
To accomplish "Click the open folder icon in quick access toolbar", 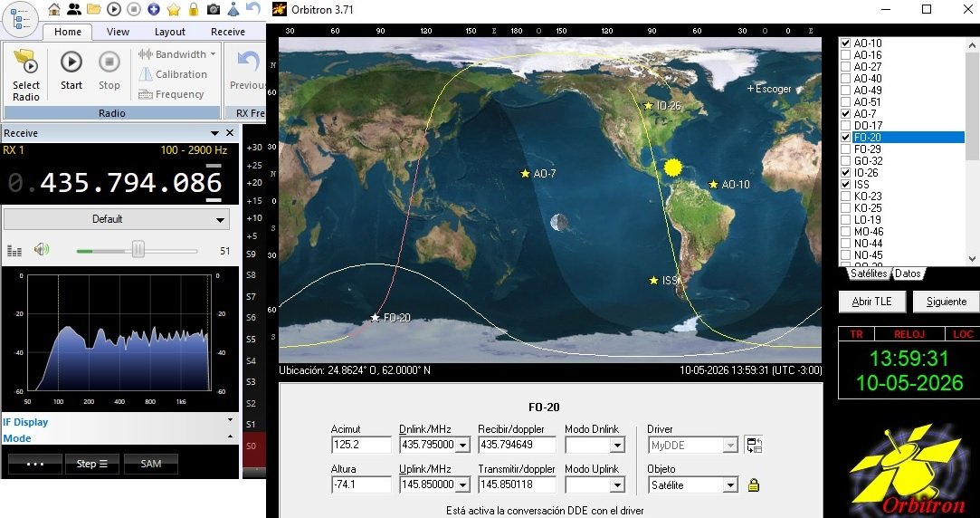I will point(94,9).
